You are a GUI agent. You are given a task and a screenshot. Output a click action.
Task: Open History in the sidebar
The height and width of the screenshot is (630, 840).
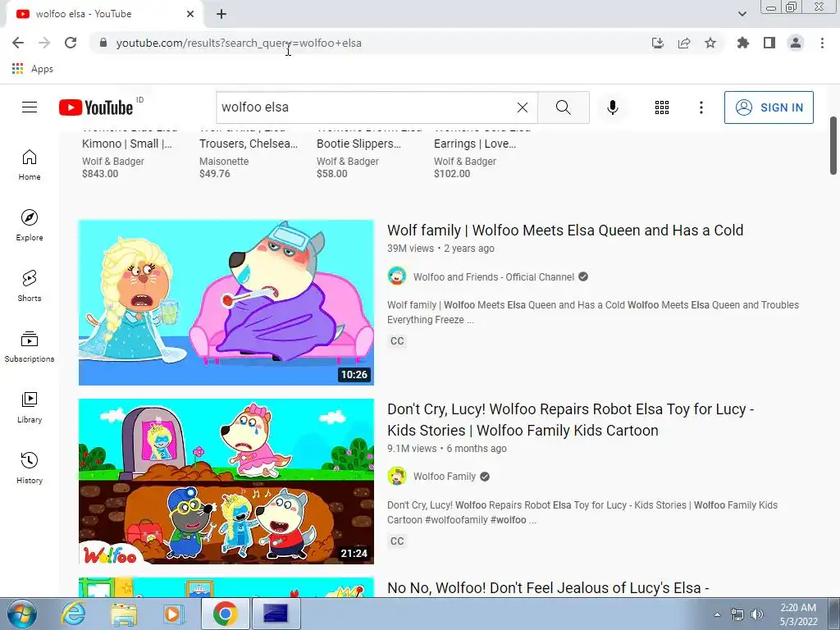click(x=30, y=468)
